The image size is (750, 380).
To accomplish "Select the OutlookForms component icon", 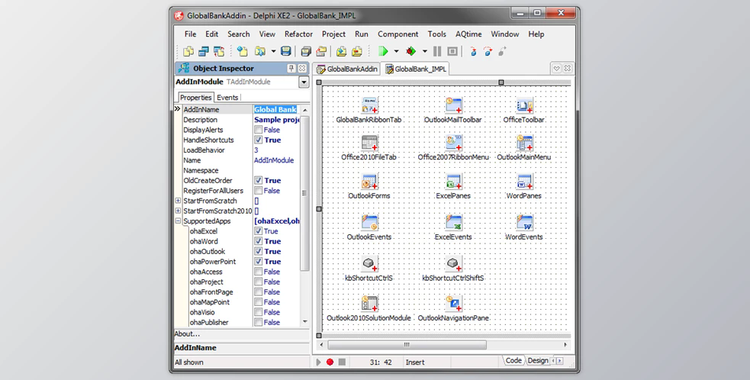I will point(369,181).
